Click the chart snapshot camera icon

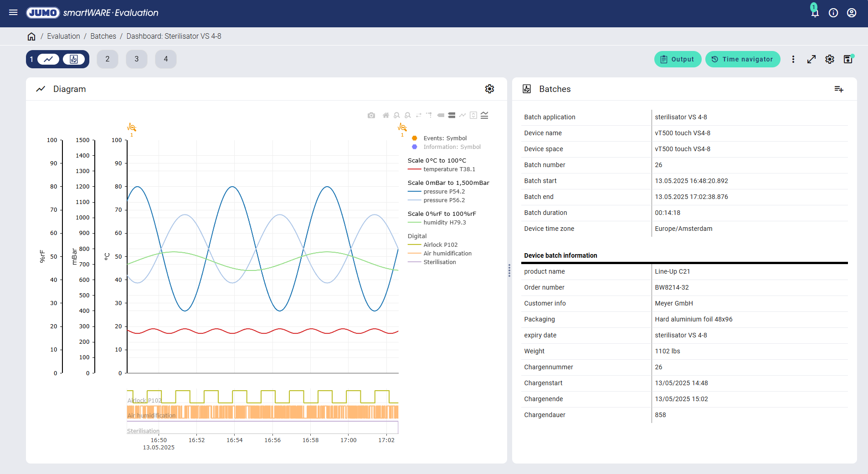point(371,115)
